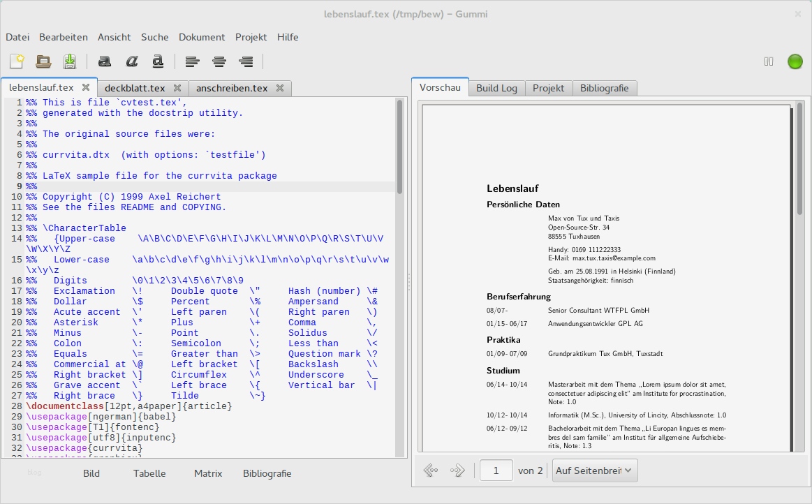Switch to the Build Log tab
The width and height of the screenshot is (812, 504).
click(x=496, y=88)
